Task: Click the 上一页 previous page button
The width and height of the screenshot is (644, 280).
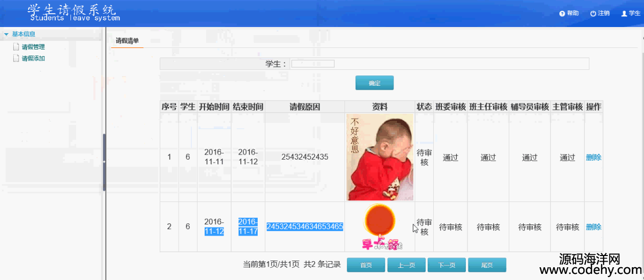Action: (x=406, y=265)
